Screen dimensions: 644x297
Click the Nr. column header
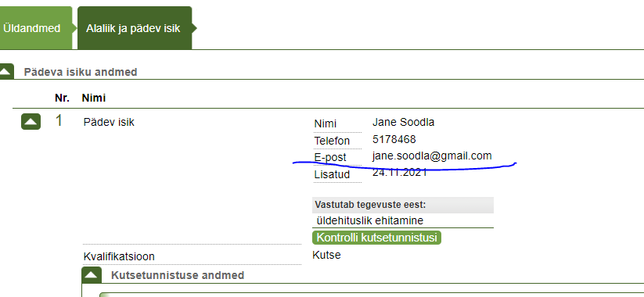[62, 98]
